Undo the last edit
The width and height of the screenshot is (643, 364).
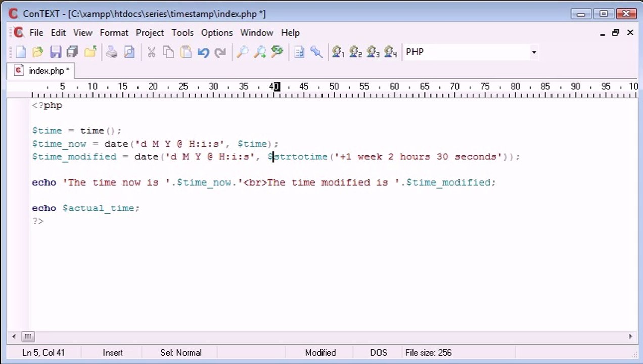(203, 52)
